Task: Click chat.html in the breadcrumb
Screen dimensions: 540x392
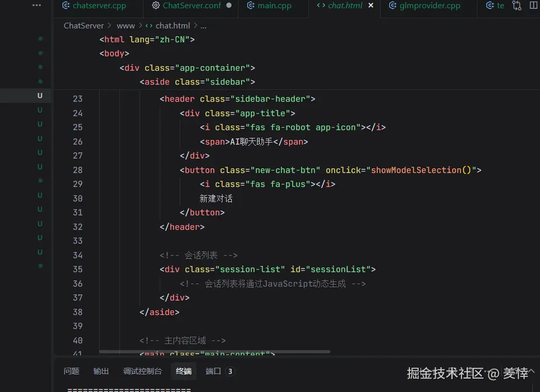Action: tap(172, 26)
